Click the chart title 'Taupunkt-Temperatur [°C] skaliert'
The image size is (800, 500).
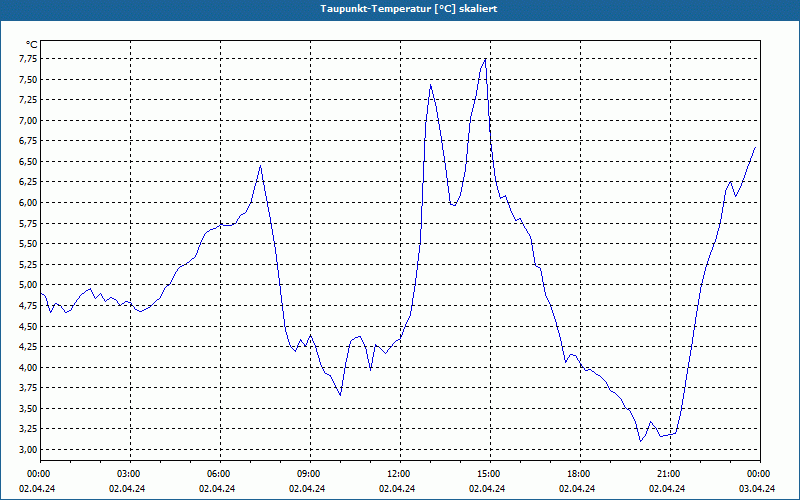[409, 9]
